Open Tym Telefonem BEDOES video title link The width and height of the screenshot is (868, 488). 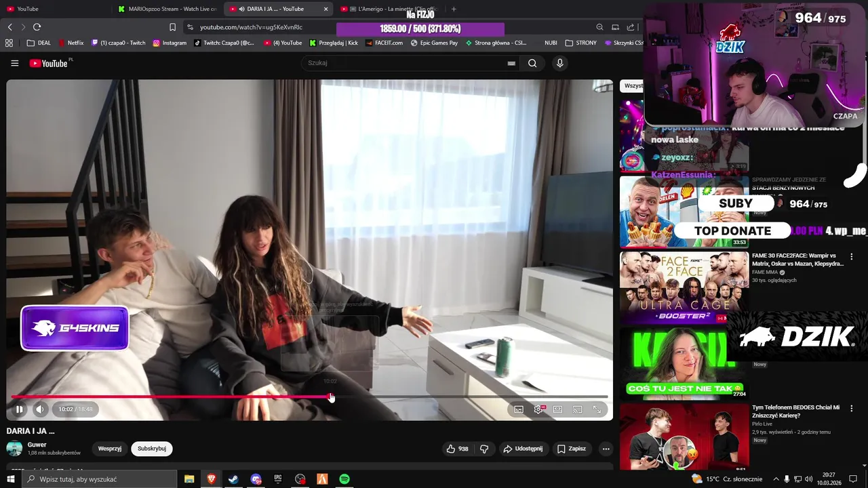(796, 411)
